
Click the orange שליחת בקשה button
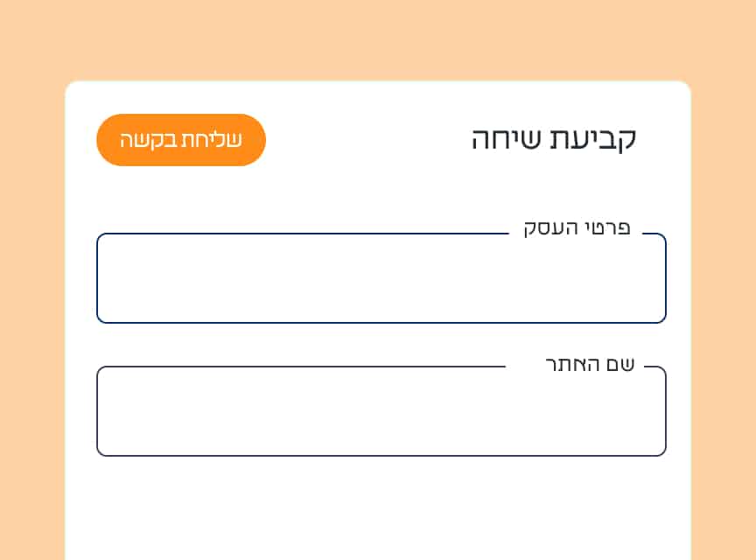point(180,140)
